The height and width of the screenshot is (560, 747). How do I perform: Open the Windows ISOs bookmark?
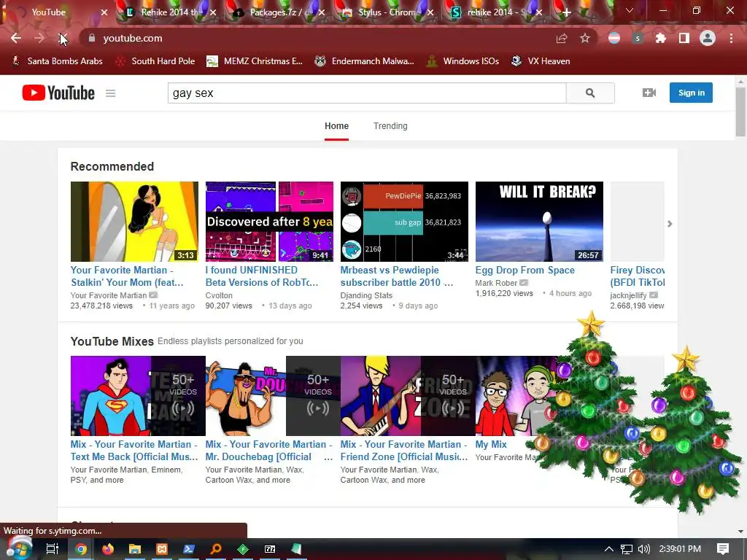462,61
